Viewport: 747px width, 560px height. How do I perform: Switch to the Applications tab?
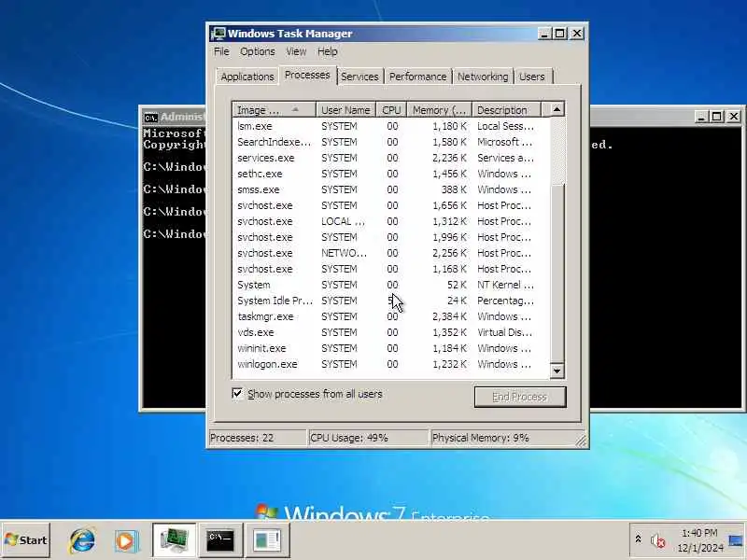(247, 77)
